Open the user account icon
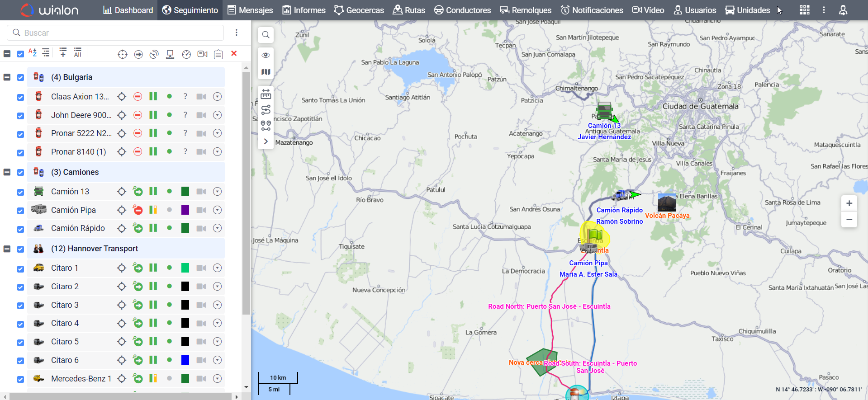This screenshot has width=868, height=400. click(843, 10)
